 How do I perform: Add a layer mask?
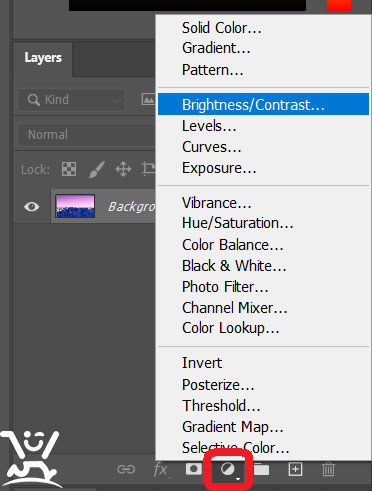(x=194, y=469)
